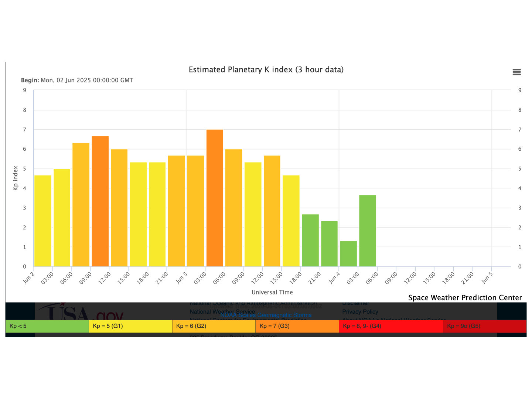Select the dark red Kp = 9o (G5) swatch
Screen dimensions: 532x399
pyautogui.click(x=485, y=326)
